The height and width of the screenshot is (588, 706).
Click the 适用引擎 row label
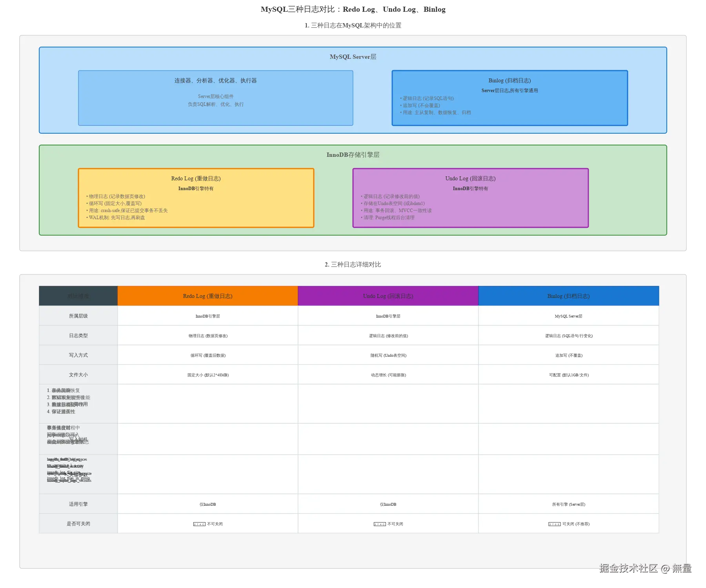(x=78, y=504)
